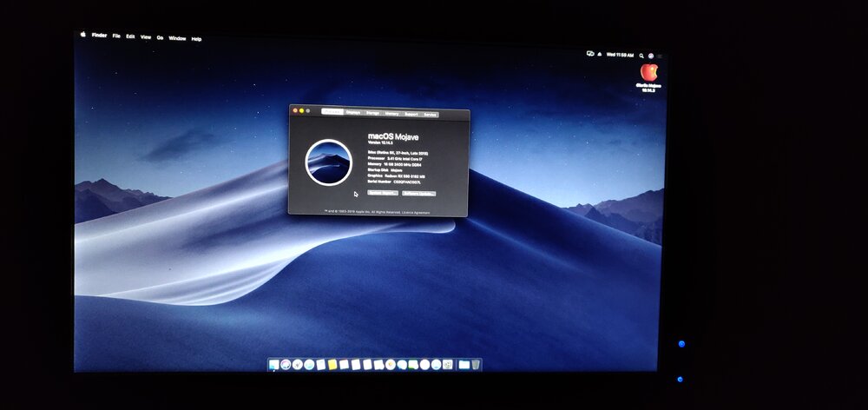Open the Finder icon in the Dock
868x410 pixels.
(274, 365)
